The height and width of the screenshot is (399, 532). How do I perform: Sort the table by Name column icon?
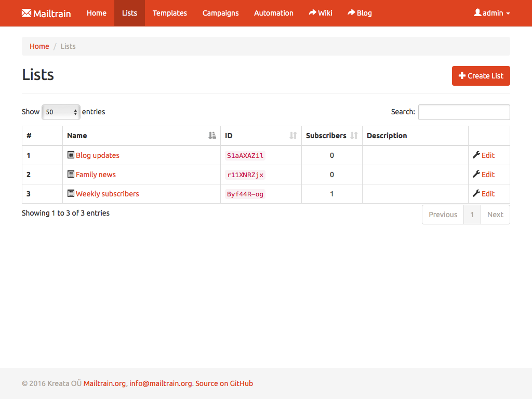pos(212,136)
